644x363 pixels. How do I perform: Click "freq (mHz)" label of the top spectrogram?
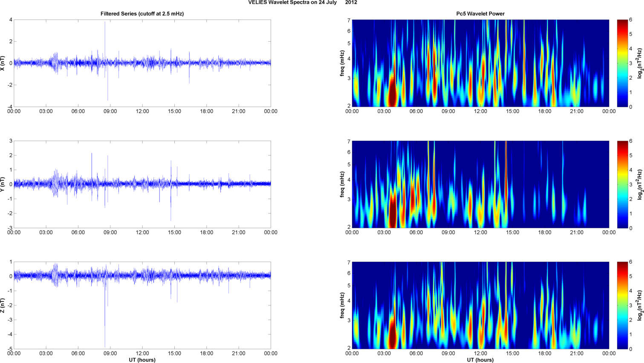point(342,63)
